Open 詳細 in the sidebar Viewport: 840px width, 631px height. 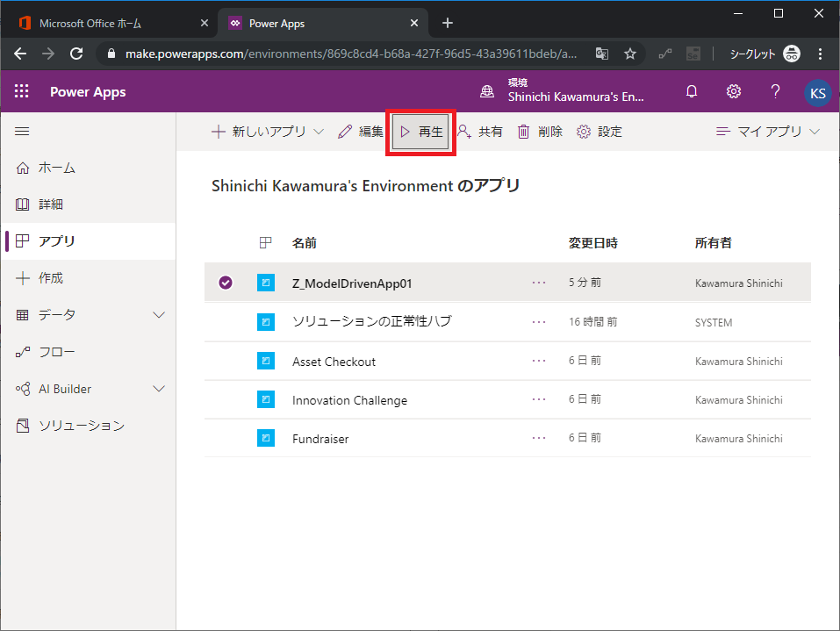coord(89,204)
